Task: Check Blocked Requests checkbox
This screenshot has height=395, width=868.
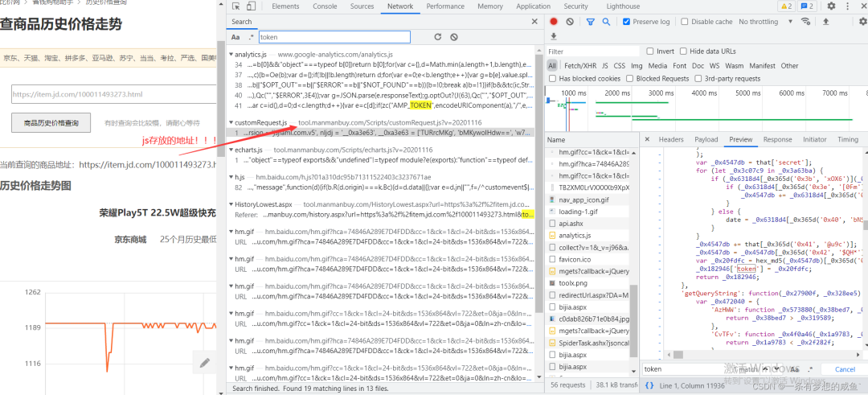Action: click(629, 79)
